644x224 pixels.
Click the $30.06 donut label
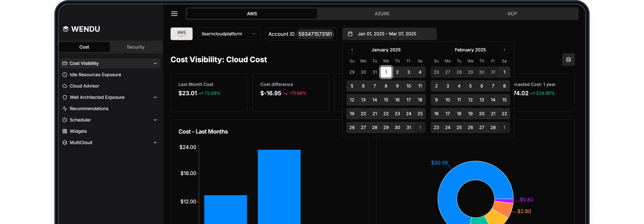coord(439,163)
